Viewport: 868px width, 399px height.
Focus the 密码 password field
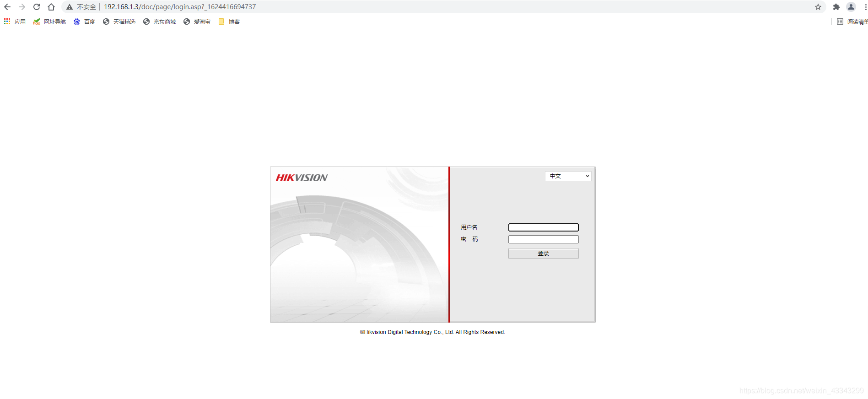(x=544, y=239)
